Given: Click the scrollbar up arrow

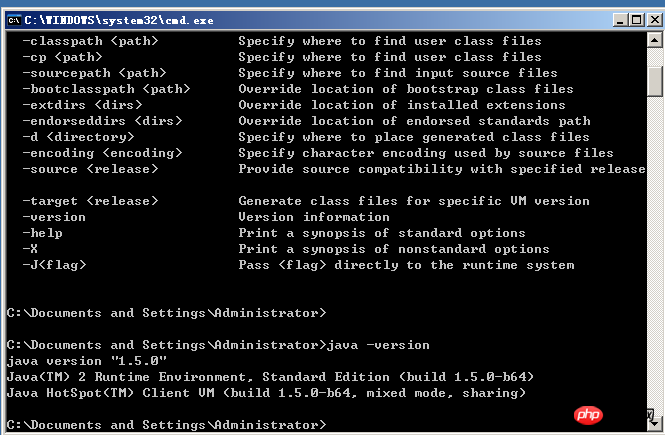Looking at the screenshot, I should pyautogui.click(x=655, y=39).
